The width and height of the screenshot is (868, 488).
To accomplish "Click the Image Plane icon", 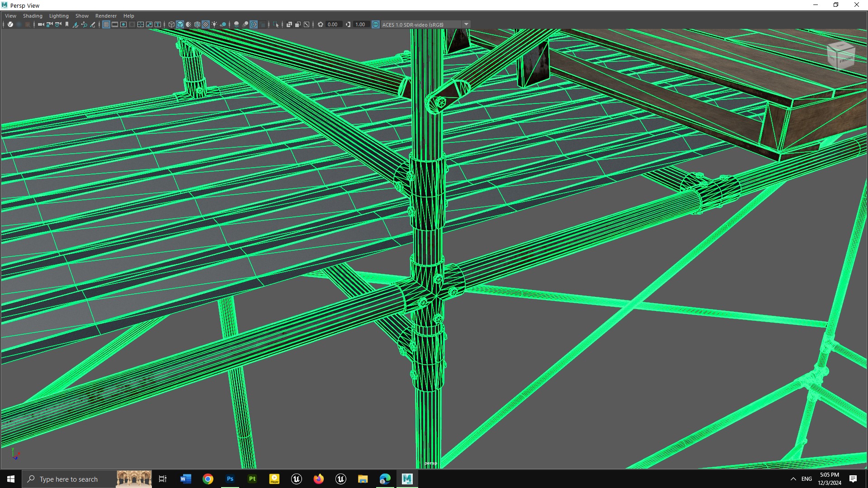I will tap(75, 24).
